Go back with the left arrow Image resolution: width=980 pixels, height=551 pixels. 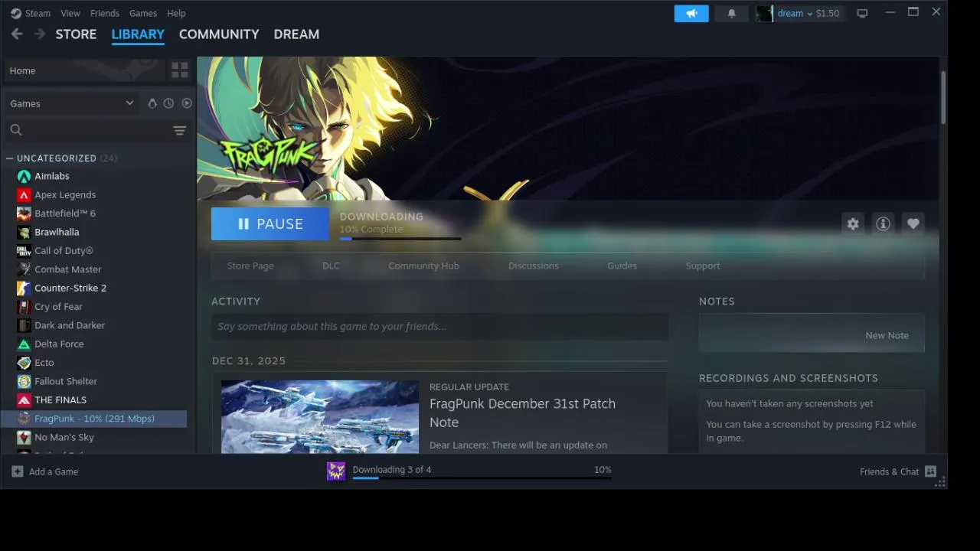17,34
